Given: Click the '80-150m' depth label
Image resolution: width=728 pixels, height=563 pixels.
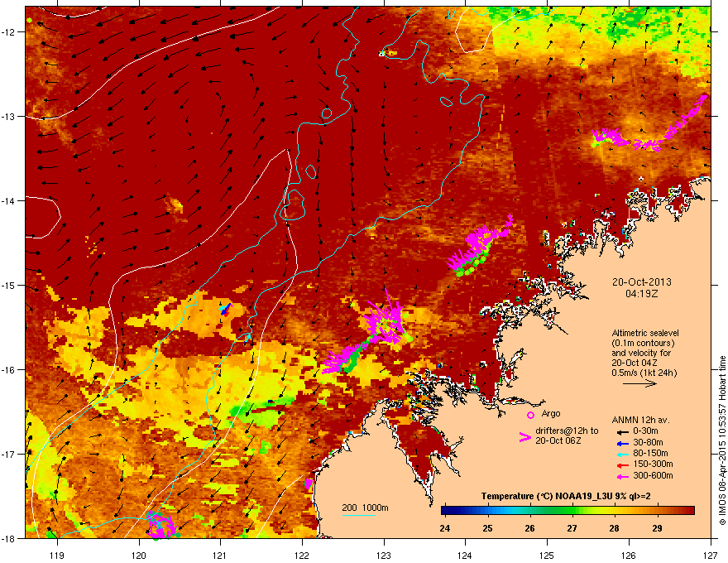Looking at the screenshot, I should coord(650,453).
